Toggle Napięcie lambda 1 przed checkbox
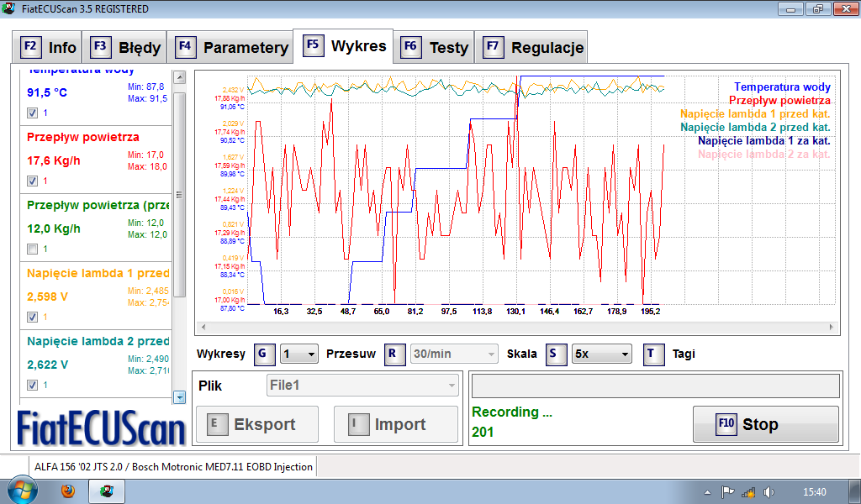Screen dimensions: 861x504 (33, 317)
